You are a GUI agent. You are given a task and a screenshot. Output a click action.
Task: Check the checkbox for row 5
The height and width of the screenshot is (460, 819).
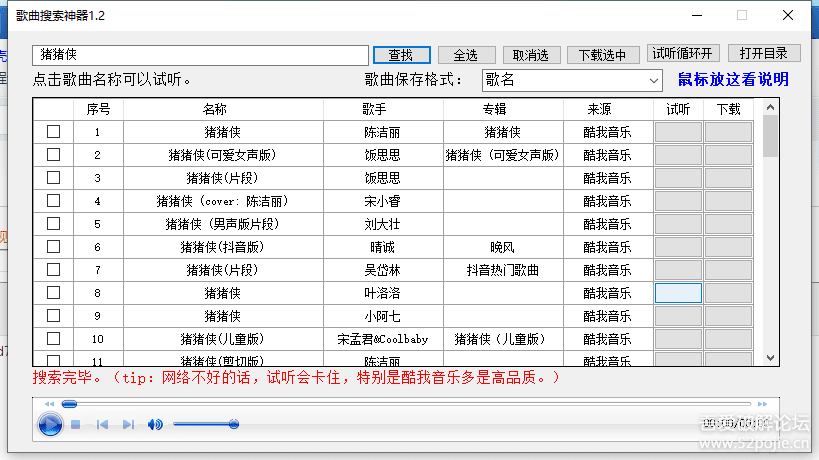pos(53,223)
